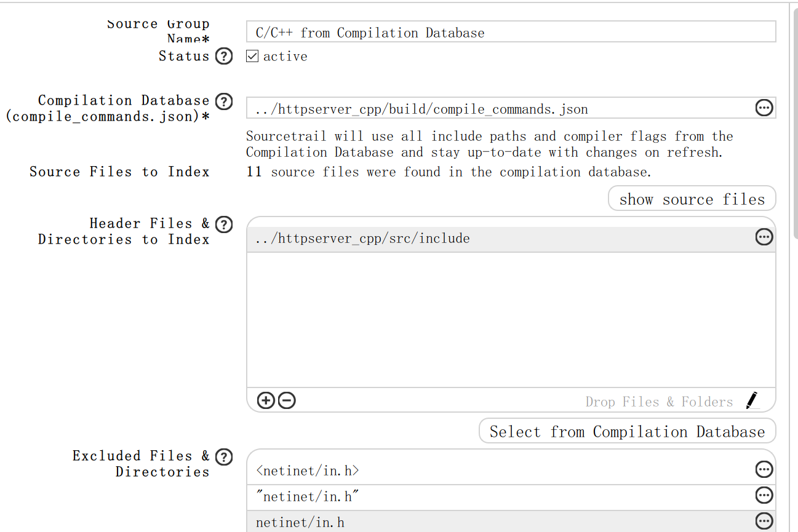This screenshot has width=798, height=532.
Task: Select the unquoted netinet/in.h excluded row
Action: point(511,522)
